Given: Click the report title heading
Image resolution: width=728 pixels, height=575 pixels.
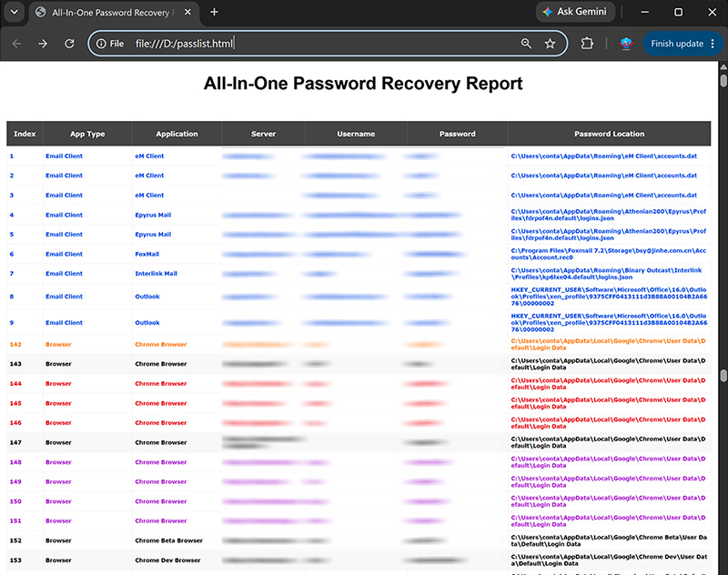Looking at the screenshot, I should click(363, 84).
